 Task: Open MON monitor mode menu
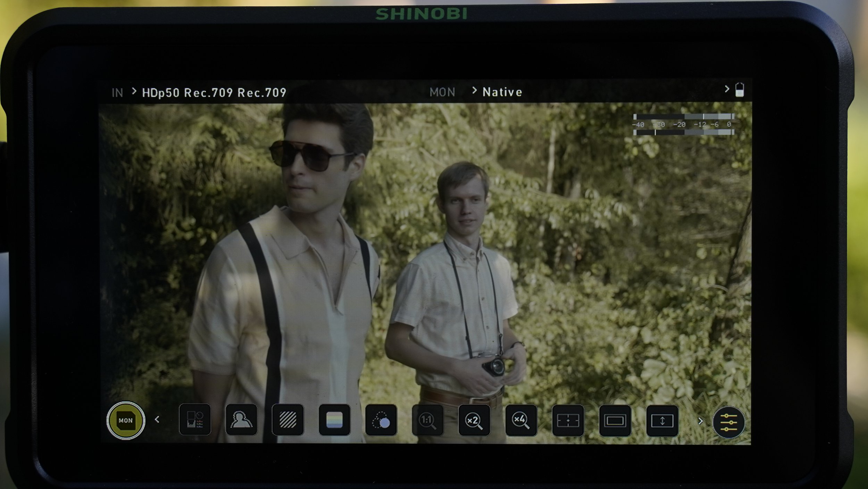point(442,92)
